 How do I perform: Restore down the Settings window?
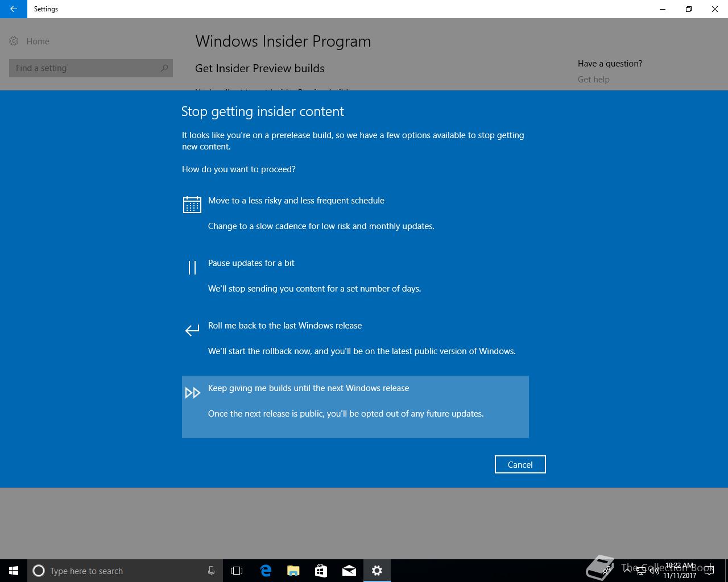click(689, 9)
